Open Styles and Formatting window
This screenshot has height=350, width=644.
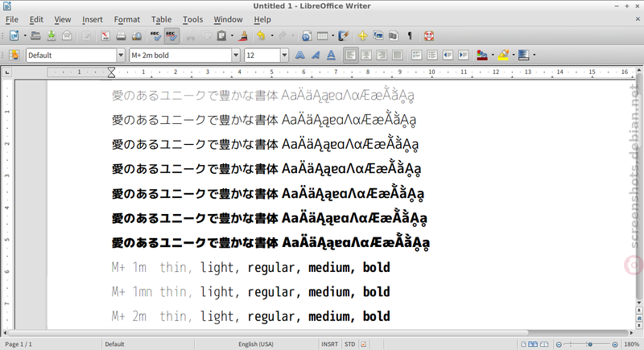14,55
